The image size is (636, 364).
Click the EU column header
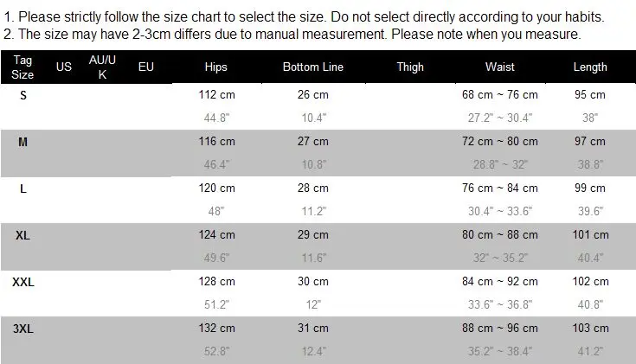pos(146,67)
